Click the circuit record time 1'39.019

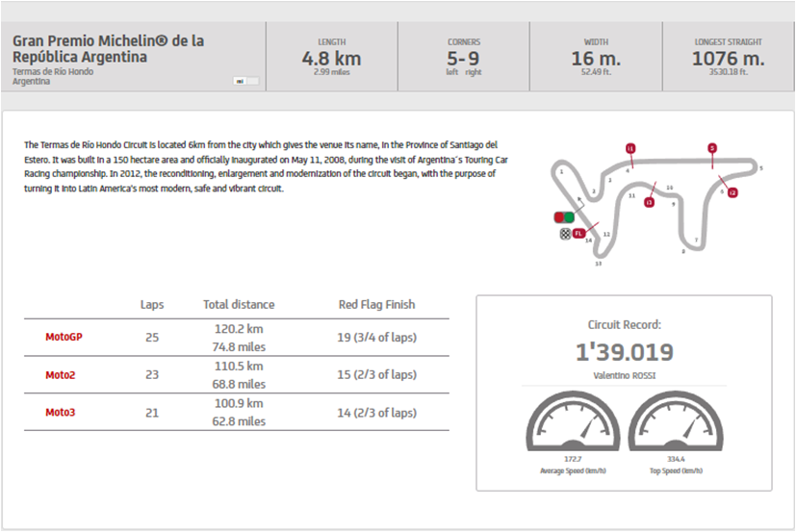[x=625, y=352]
